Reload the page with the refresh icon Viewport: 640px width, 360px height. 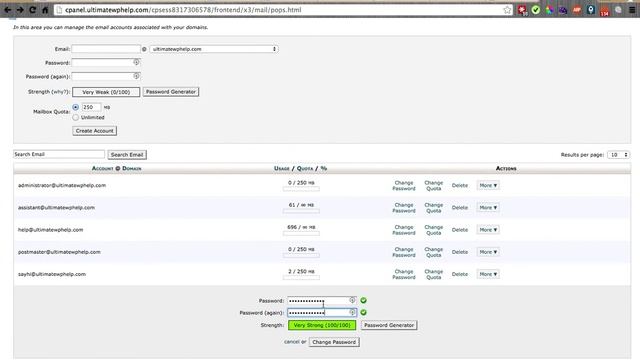[33, 10]
